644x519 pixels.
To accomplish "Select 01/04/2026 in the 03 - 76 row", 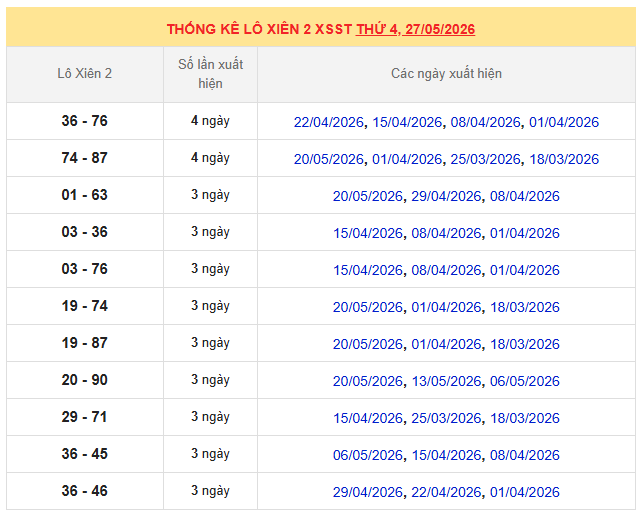I will (524, 270).
